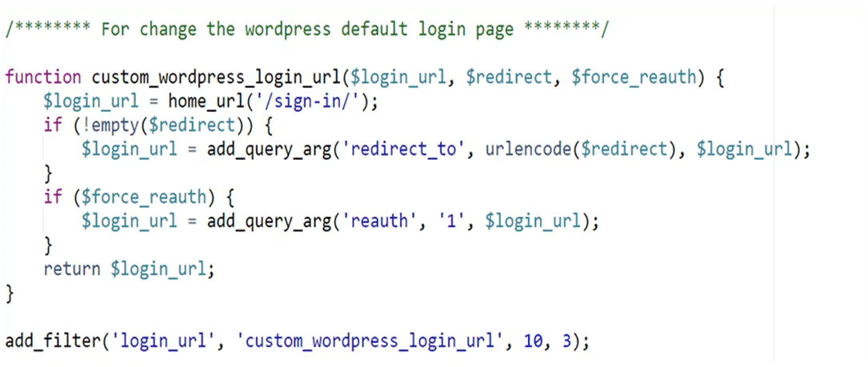Click custom_wordpress_login_url in the function declaration

coord(216,78)
